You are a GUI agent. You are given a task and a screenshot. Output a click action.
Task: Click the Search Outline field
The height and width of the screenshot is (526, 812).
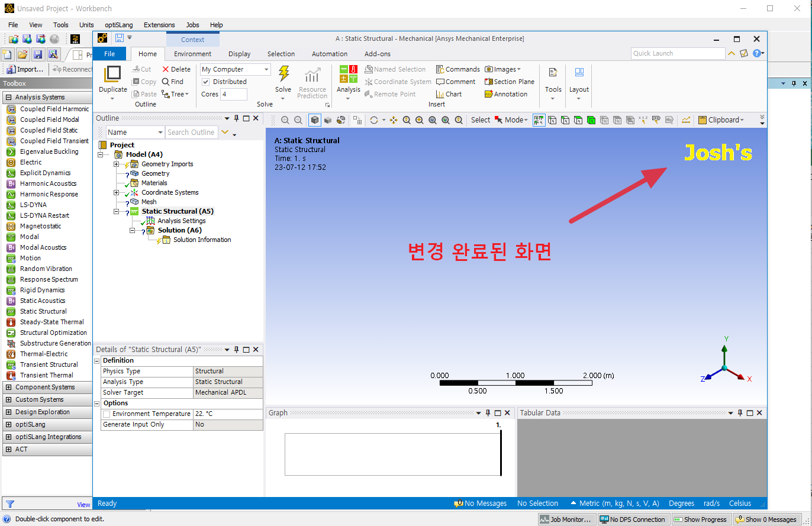[191, 133]
